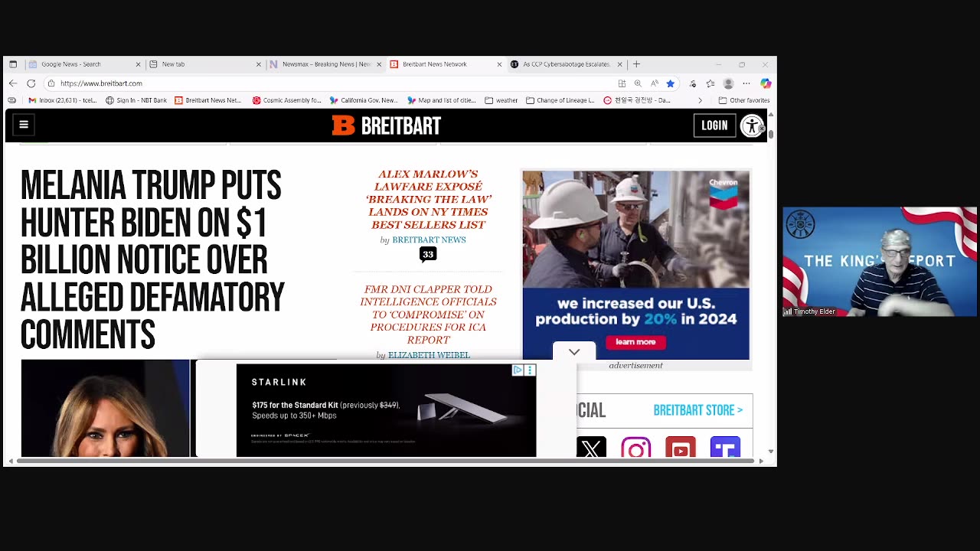Image resolution: width=980 pixels, height=551 pixels.
Task: Open the split screen icon in the address bar
Action: click(622, 83)
